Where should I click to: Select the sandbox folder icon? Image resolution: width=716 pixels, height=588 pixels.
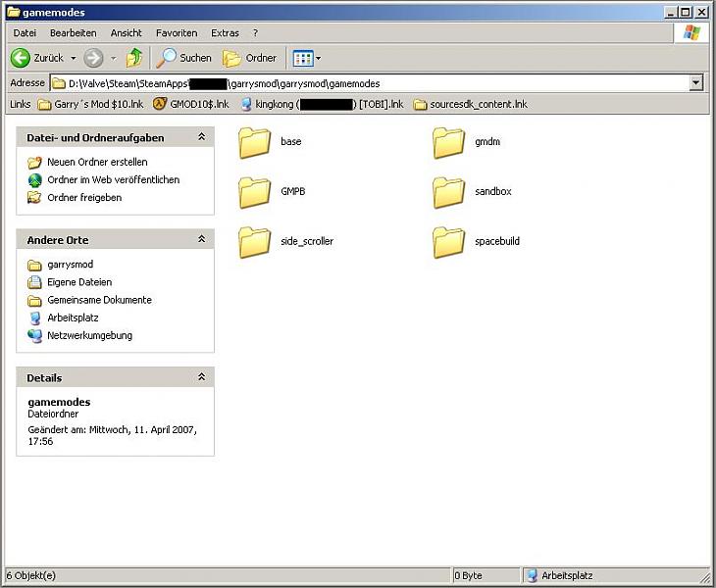(450, 192)
